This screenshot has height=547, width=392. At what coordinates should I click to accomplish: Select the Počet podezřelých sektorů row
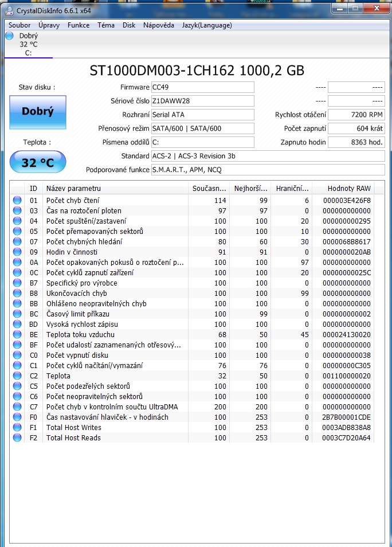tap(192, 386)
